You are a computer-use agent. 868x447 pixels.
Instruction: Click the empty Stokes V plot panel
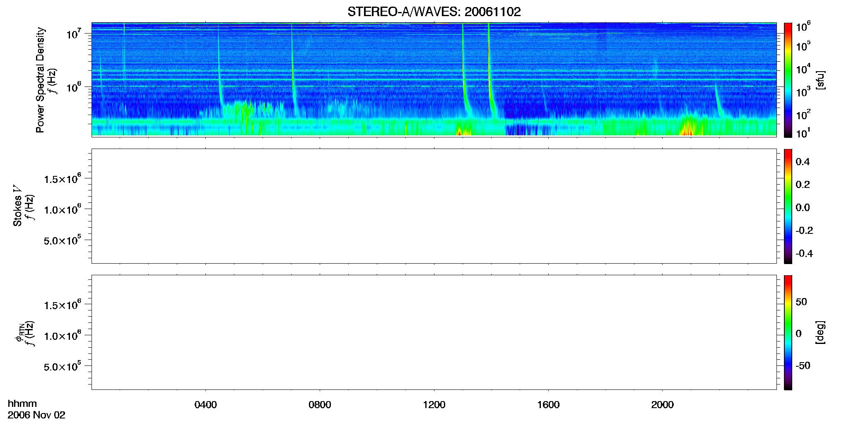[434, 206]
